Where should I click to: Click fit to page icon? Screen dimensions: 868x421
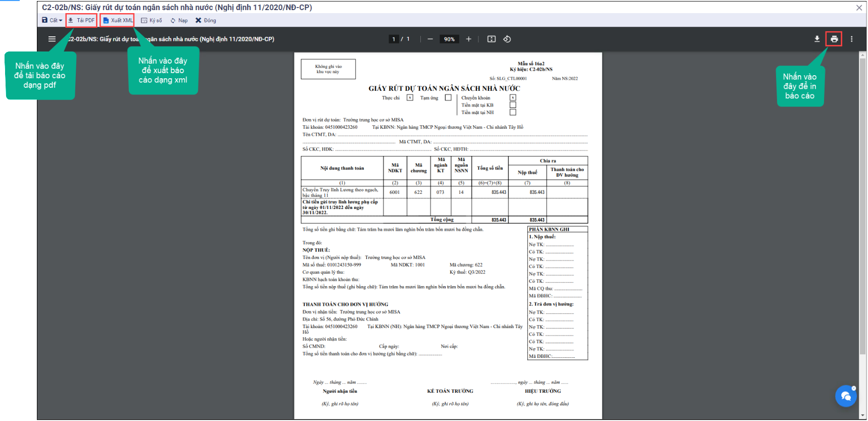[x=491, y=39]
